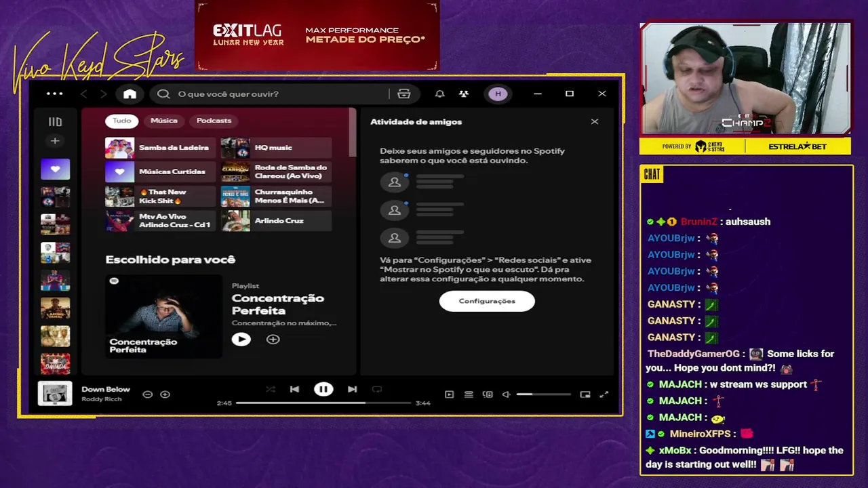The image size is (868, 488).
Task: Open the ExitLag Lunar New Year banner
Action: click(317, 35)
